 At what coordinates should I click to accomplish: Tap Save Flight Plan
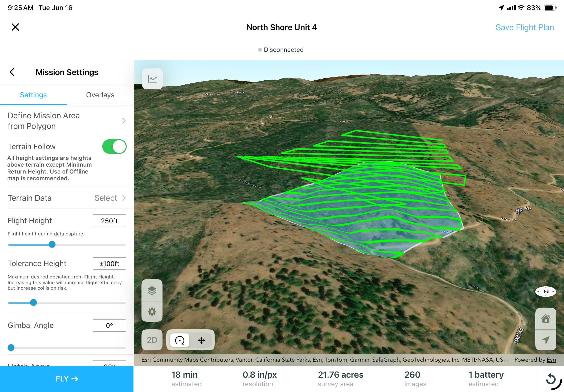click(525, 27)
